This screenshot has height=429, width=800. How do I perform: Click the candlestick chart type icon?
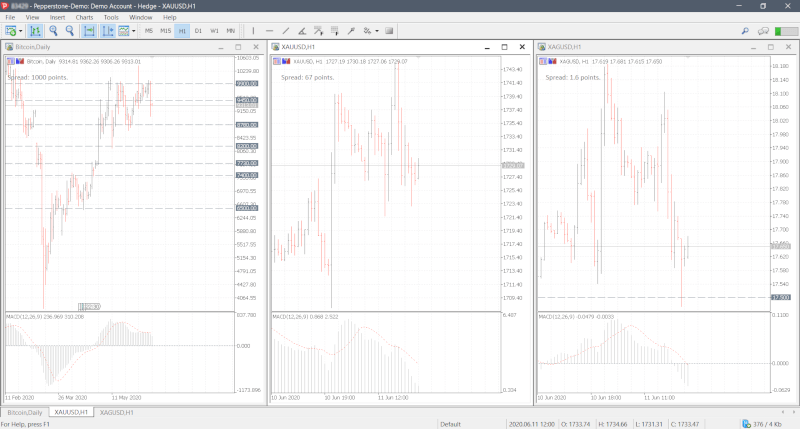pos(36,31)
